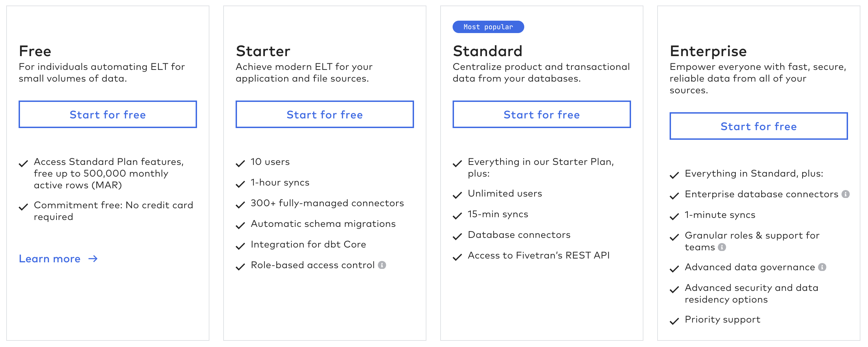
Task: Click the info icon beside Advanced data governance
Action: click(822, 267)
